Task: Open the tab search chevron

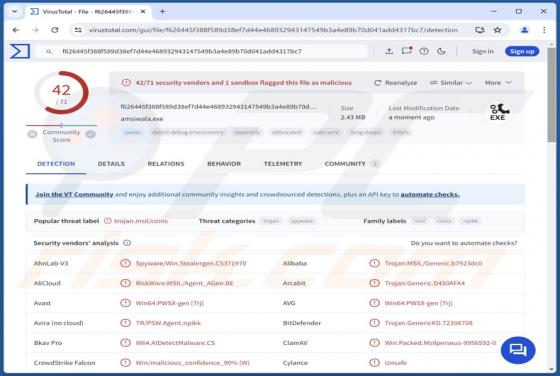Action: [x=15, y=11]
